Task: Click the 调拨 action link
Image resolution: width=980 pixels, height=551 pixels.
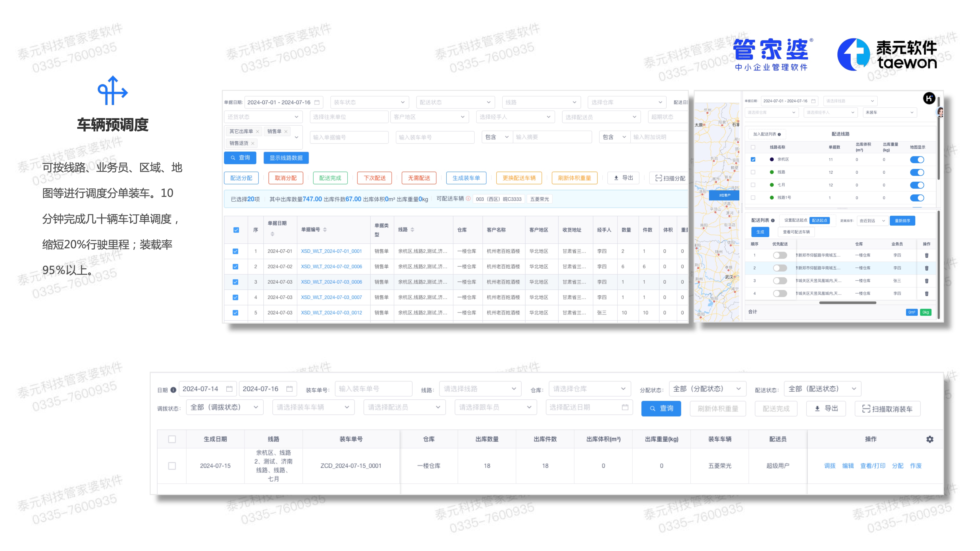Action: point(829,466)
